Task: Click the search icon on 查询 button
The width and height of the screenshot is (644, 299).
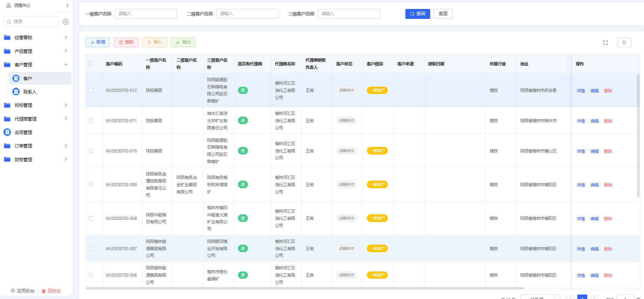Action: pyautogui.click(x=412, y=14)
